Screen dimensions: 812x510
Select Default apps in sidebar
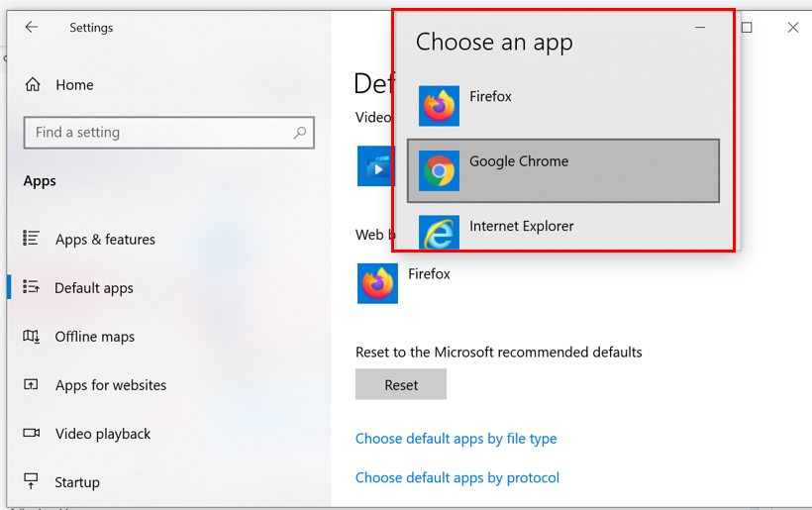tap(94, 288)
